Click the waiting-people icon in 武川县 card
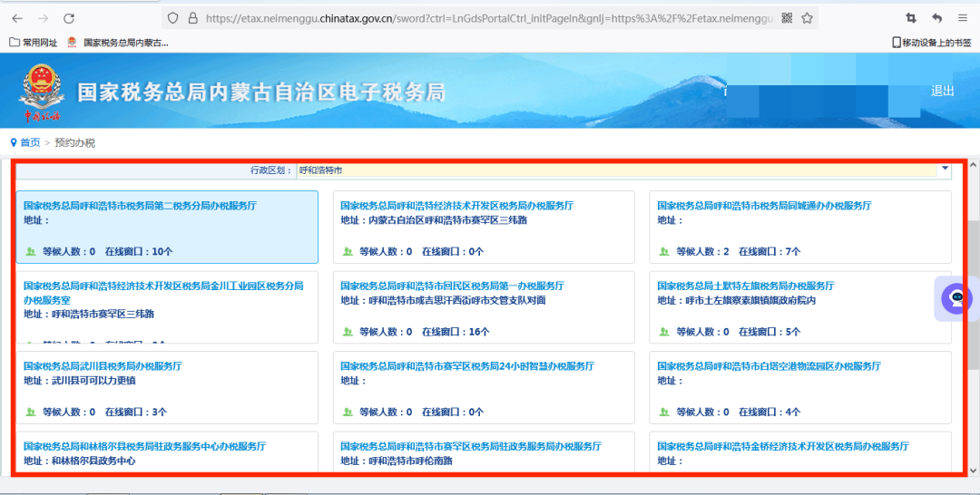Viewport: 980px width, 495px height. [x=31, y=412]
